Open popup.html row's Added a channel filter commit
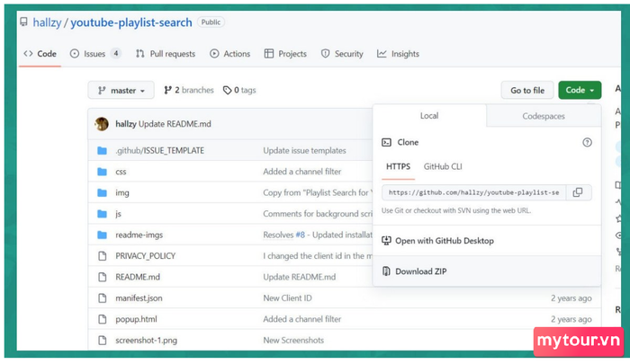This screenshot has height=364, width=630. point(302,319)
